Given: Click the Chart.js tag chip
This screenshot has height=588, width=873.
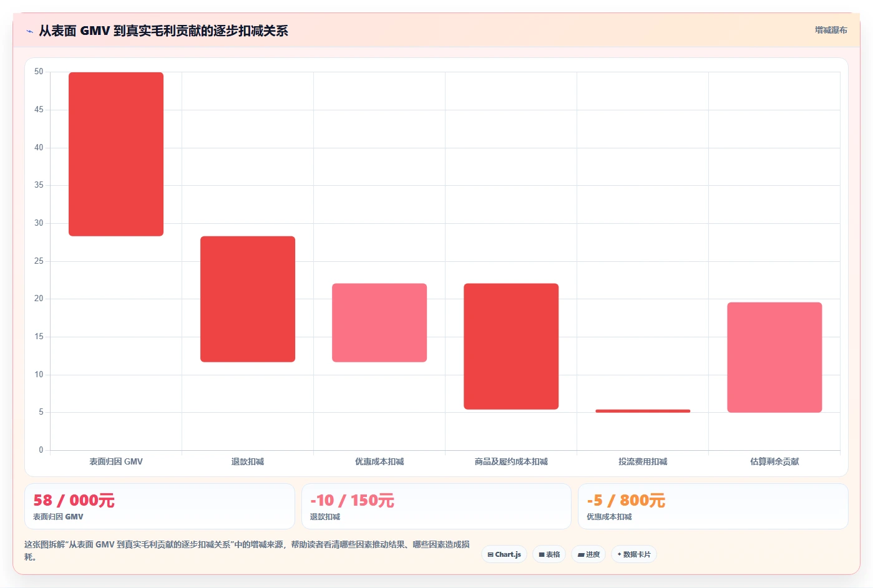Looking at the screenshot, I should pyautogui.click(x=504, y=554).
